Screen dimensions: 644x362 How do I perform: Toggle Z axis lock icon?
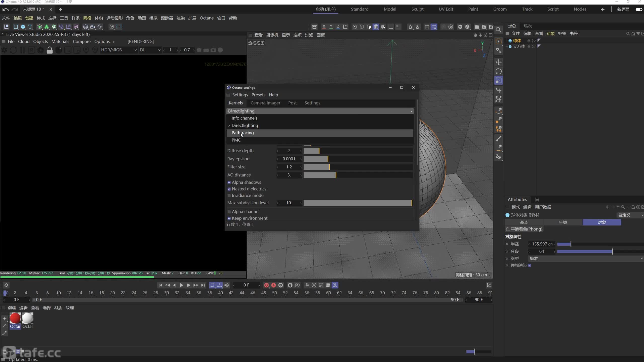(338, 27)
